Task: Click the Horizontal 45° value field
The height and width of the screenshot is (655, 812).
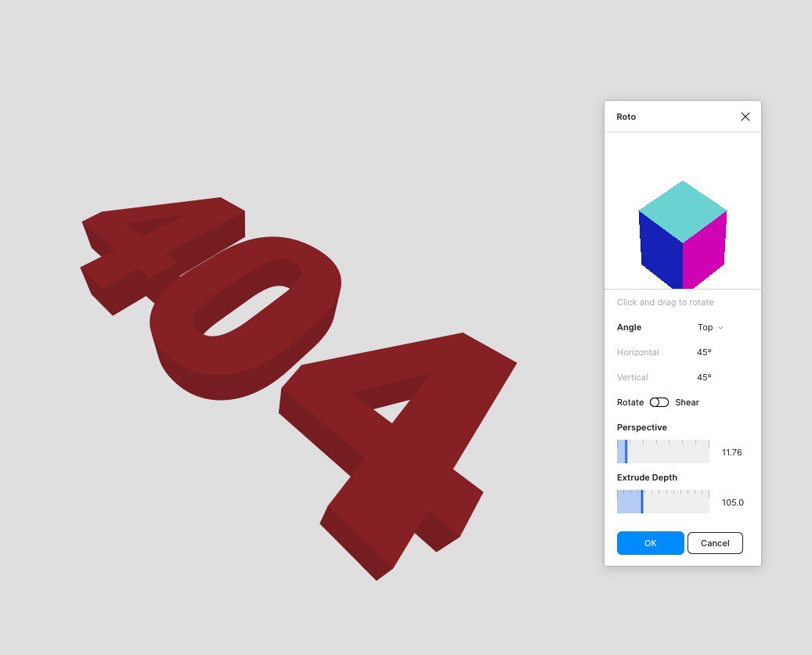Action: tap(704, 352)
